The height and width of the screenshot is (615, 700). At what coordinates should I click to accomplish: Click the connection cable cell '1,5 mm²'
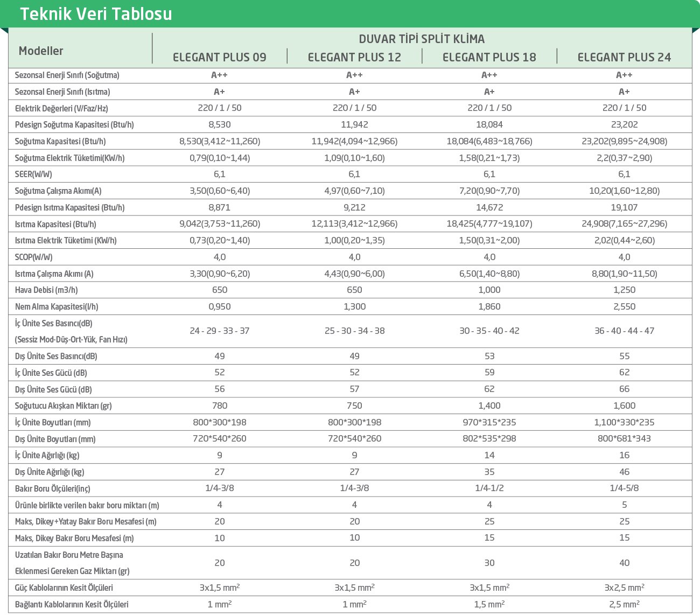[489, 604]
